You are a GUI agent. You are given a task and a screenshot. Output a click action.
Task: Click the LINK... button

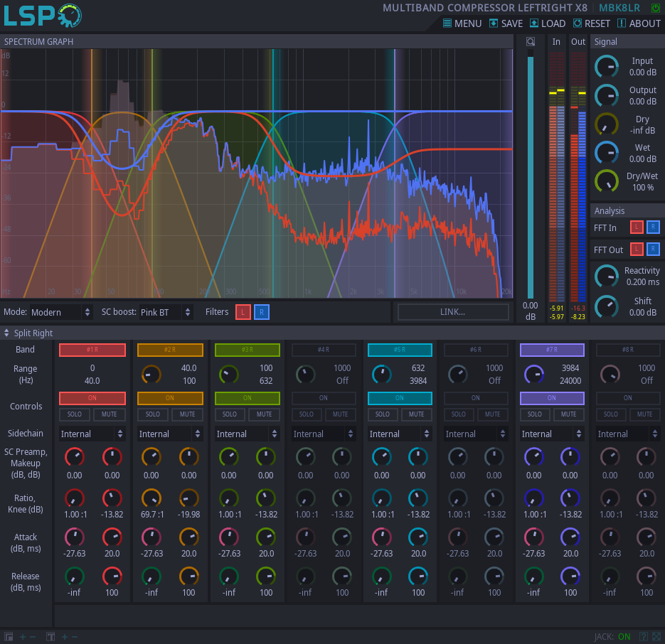(x=453, y=312)
